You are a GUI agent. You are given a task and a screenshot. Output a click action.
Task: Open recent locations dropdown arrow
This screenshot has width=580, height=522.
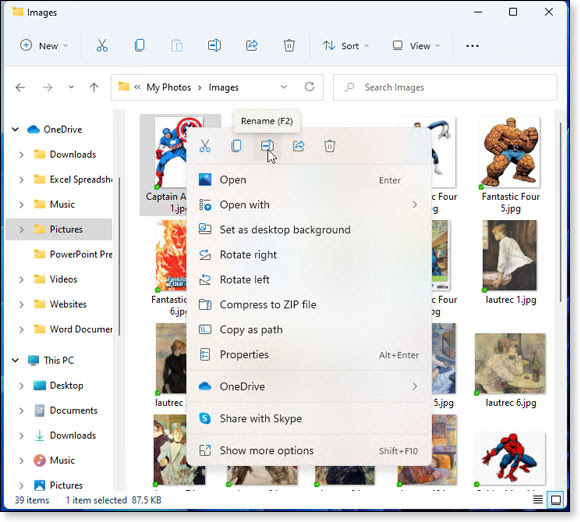click(x=71, y=88)
